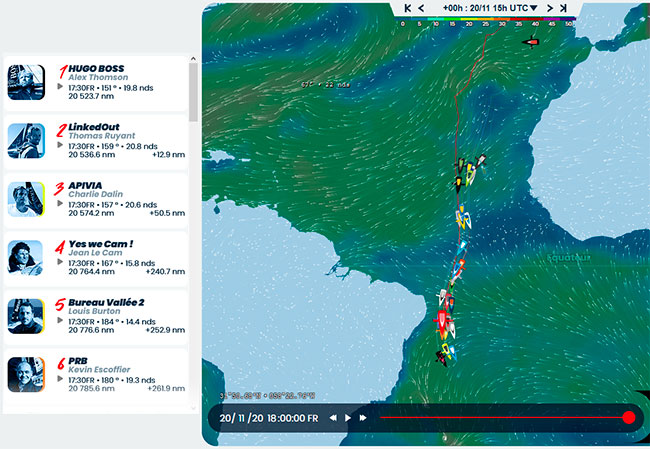Image resolution: width=650 pixels, height=449 pixels.
Task: Open Charlie Dalin skipper photo
Action: 26,199
